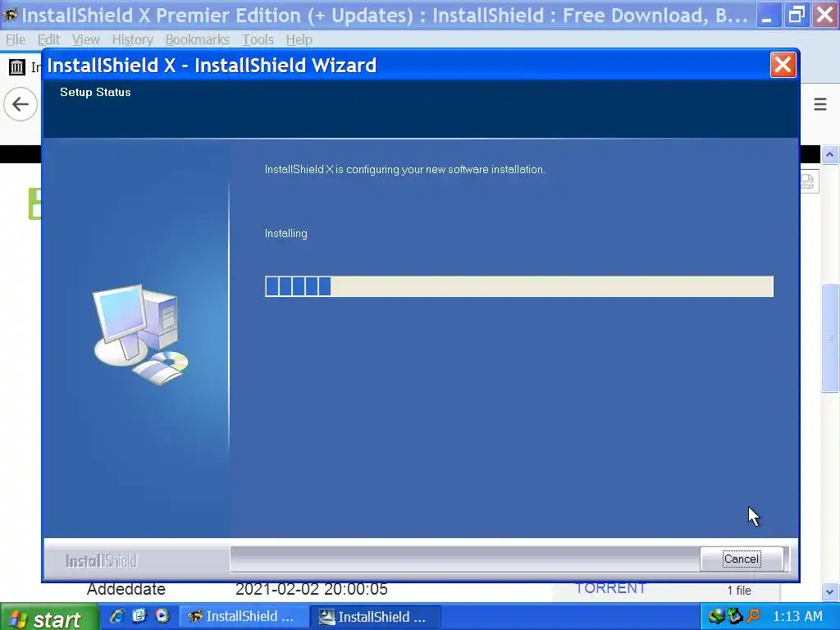840x630 pixels.
Task: Click the browser title bar app icon
Action: pos(10,15)
